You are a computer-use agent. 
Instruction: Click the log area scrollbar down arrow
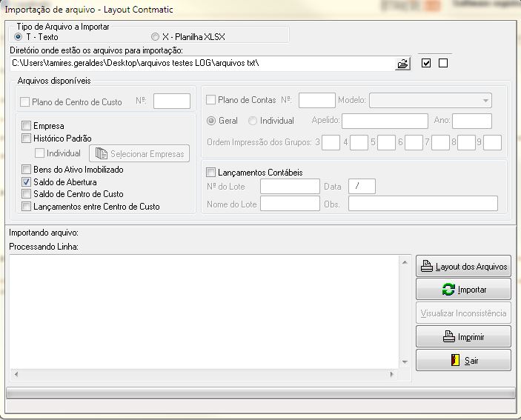click(405, 363)
